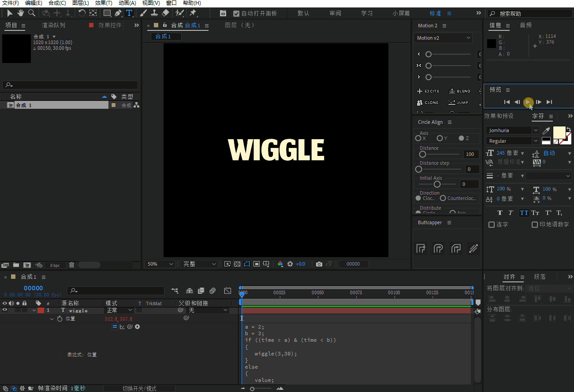Click the expression graph icon under Position
The height and width of the screenshot is (392, 574).
[122, 327]
